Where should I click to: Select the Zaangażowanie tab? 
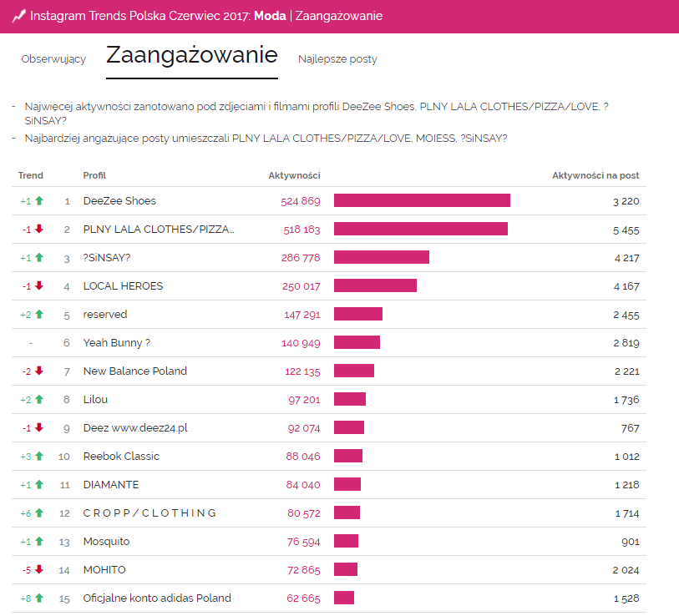pos(191,56)
